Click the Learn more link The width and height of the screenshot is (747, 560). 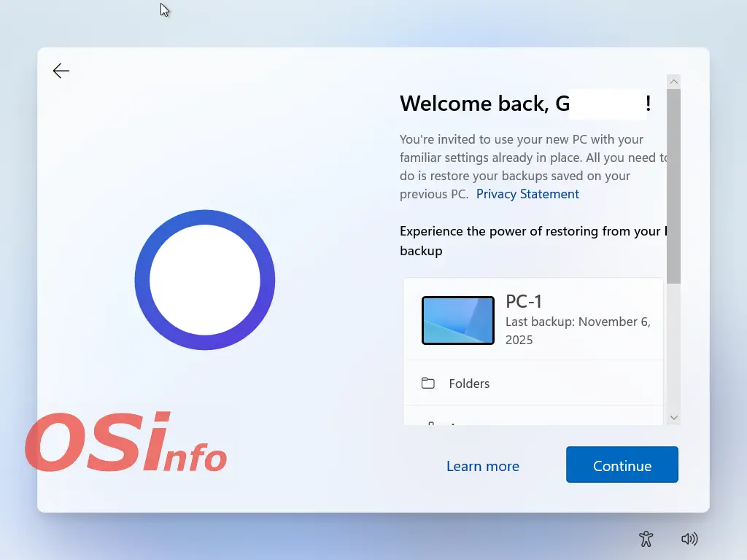tap(483, 466)
